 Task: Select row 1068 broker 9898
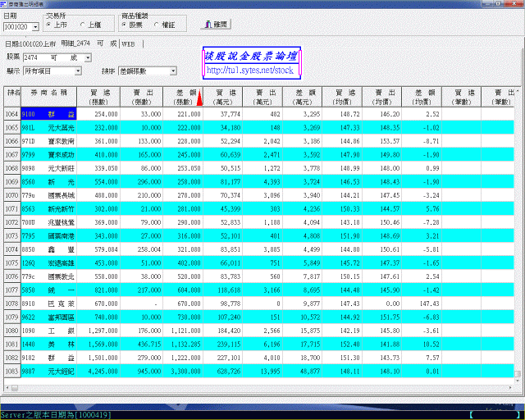tap(49, 168)
